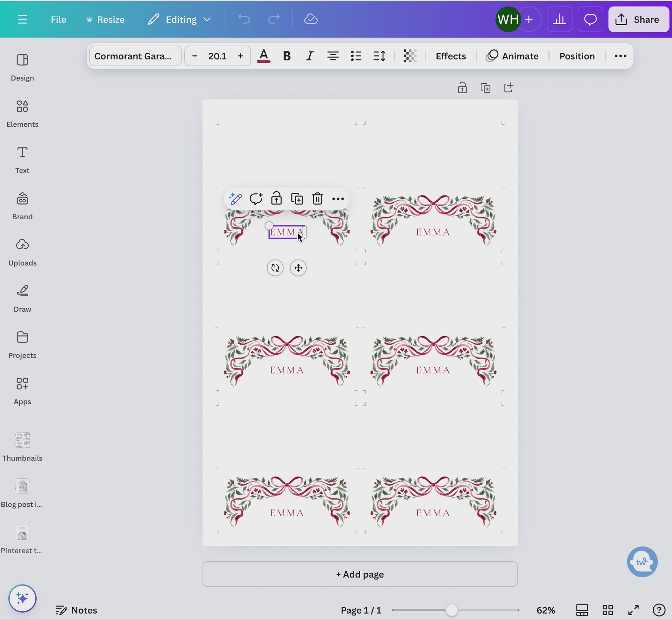
Task: Click the Magic Write pencil icon
Action: tap(236, 199)
